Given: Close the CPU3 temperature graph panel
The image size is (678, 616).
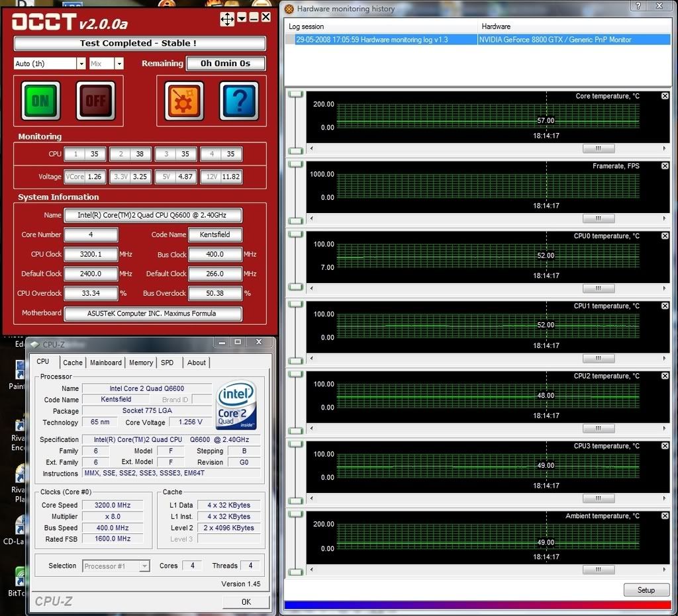Looking at the screenshot, I should 665,446.
